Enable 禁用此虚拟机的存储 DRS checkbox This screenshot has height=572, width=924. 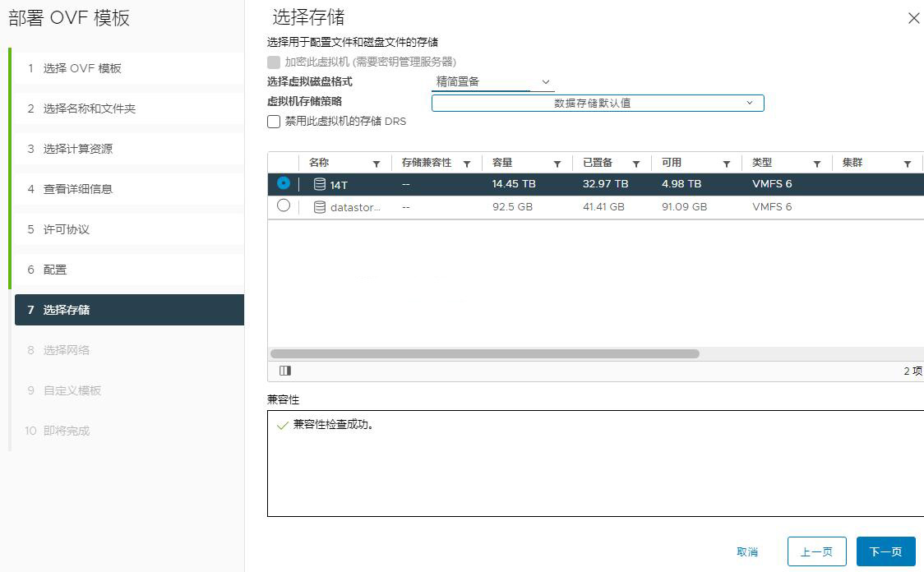tap(275, 122)
